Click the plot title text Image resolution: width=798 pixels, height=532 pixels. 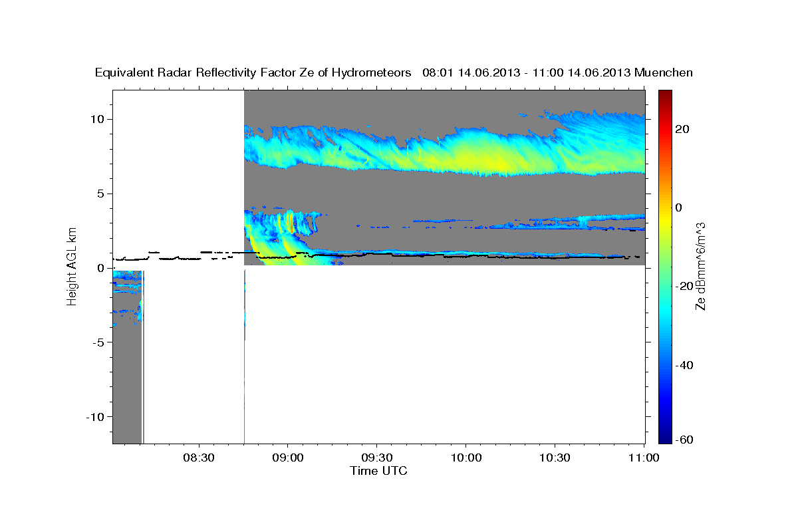tap(394, 72)
